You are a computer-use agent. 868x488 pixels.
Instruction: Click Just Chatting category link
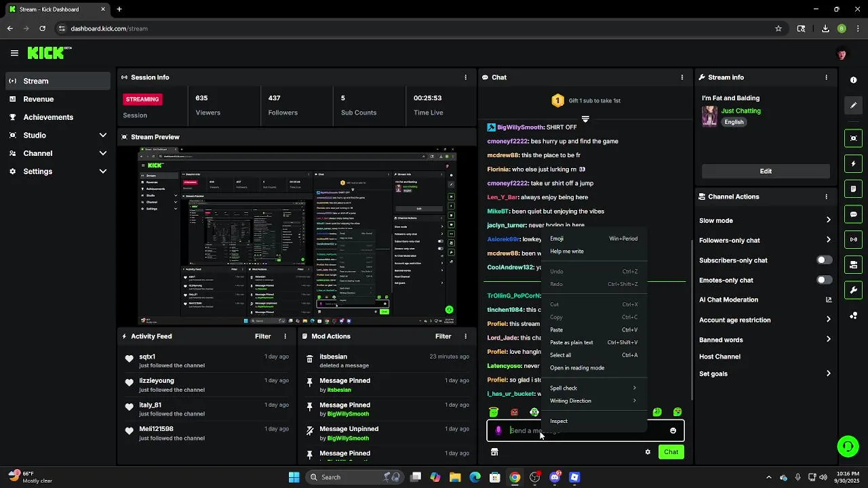click(x=741, y=111)
